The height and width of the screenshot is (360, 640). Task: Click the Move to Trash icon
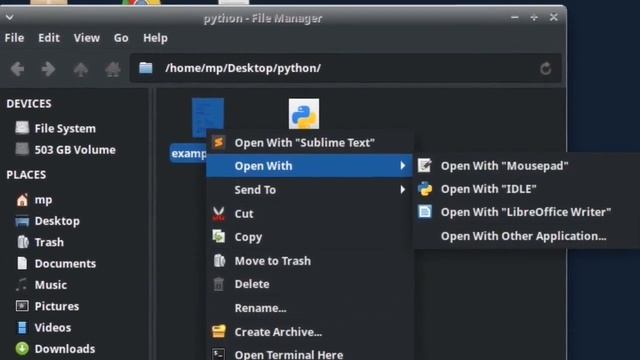point(219,260)
